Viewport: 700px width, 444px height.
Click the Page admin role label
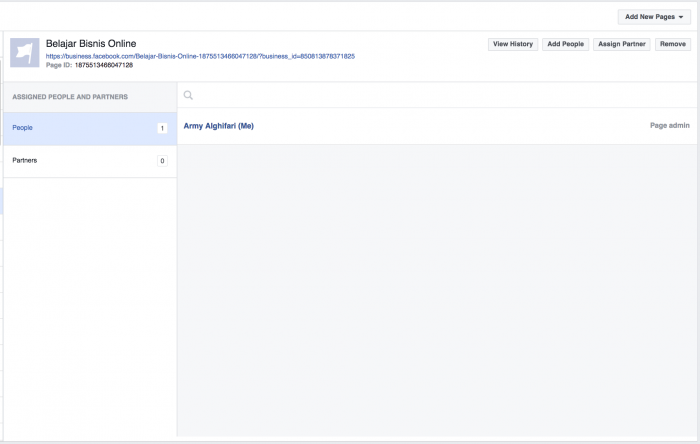coord(670,126)
